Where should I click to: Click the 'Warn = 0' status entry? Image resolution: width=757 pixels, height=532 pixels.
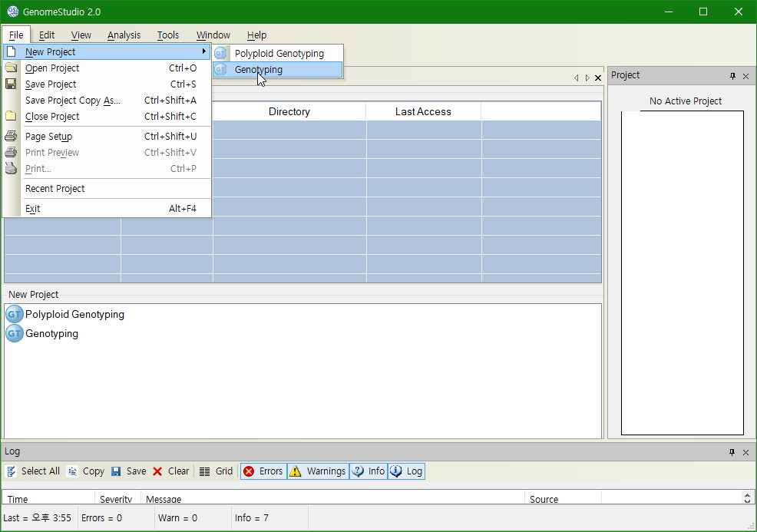(x=177, y=518)
